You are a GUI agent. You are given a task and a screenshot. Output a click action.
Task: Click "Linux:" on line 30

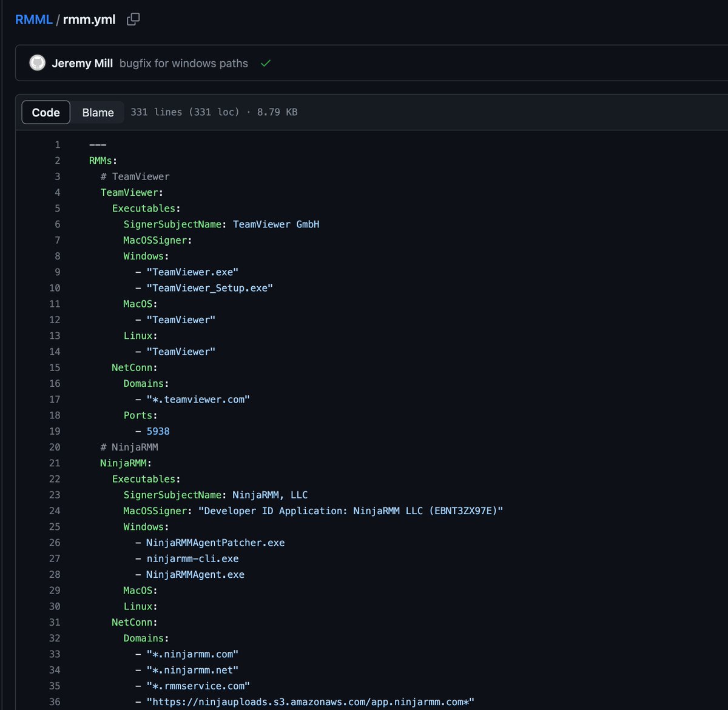141,606
